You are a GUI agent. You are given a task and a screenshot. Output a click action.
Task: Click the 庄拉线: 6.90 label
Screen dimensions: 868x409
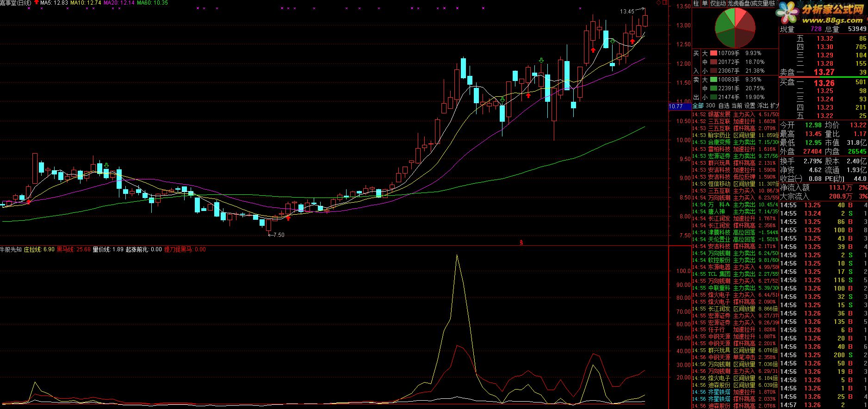coord(39,249)
